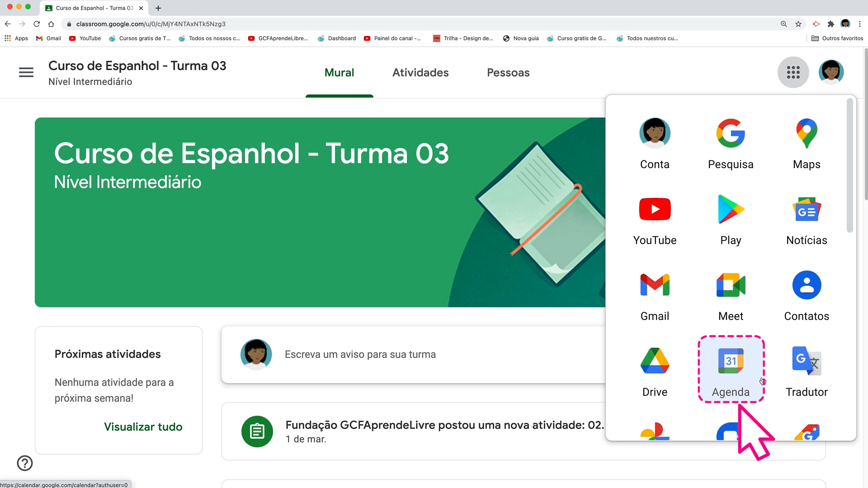Click Visualizar tudo link
Image resolution: width=868 pixels, height=488 pixels.
[143, 427]
